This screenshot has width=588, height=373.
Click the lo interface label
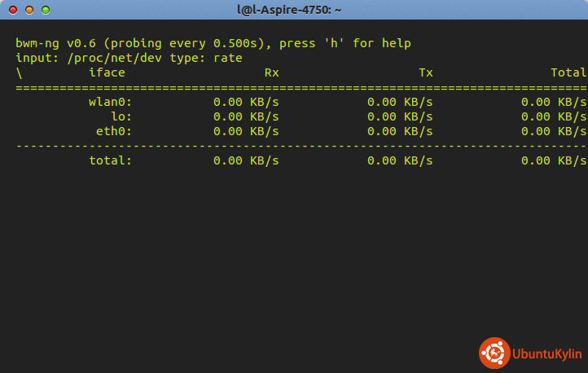tap(121, 116)
